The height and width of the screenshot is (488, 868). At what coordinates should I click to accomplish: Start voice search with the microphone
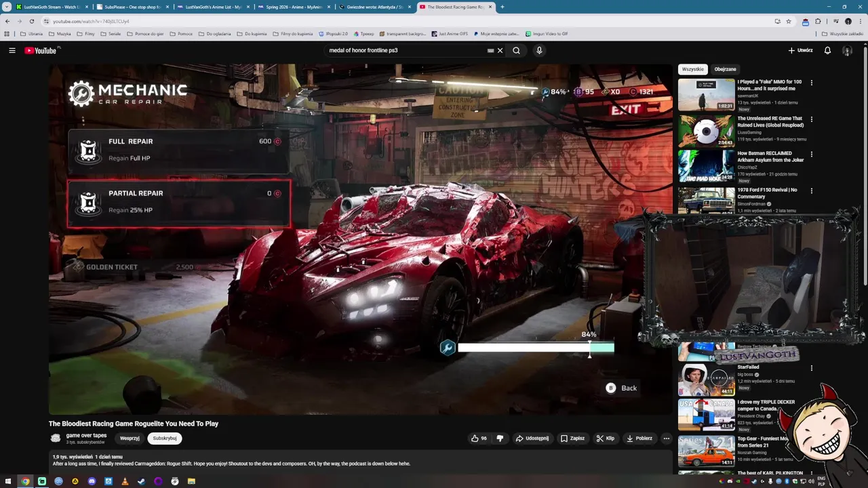pyautogui.click(x=539, y=50)
